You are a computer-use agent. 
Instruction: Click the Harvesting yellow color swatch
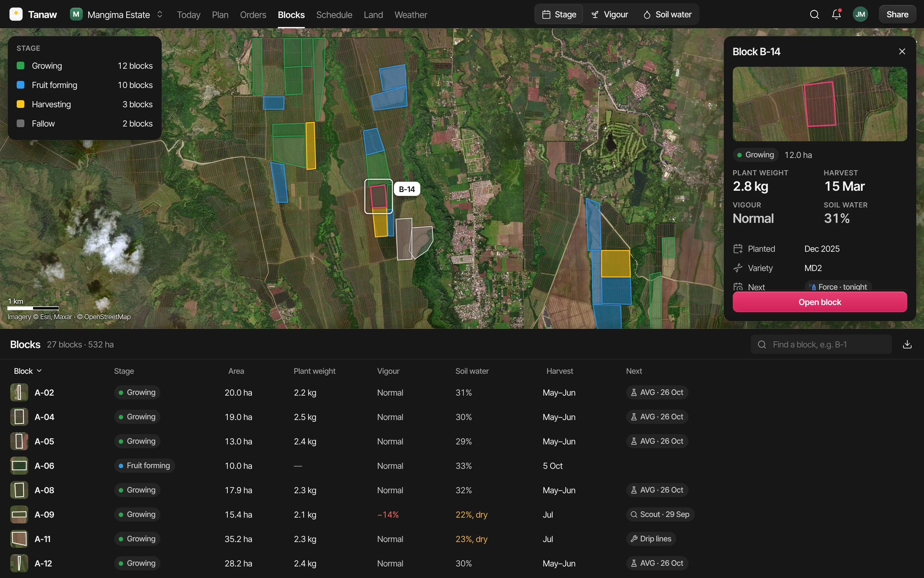point(21,104)
